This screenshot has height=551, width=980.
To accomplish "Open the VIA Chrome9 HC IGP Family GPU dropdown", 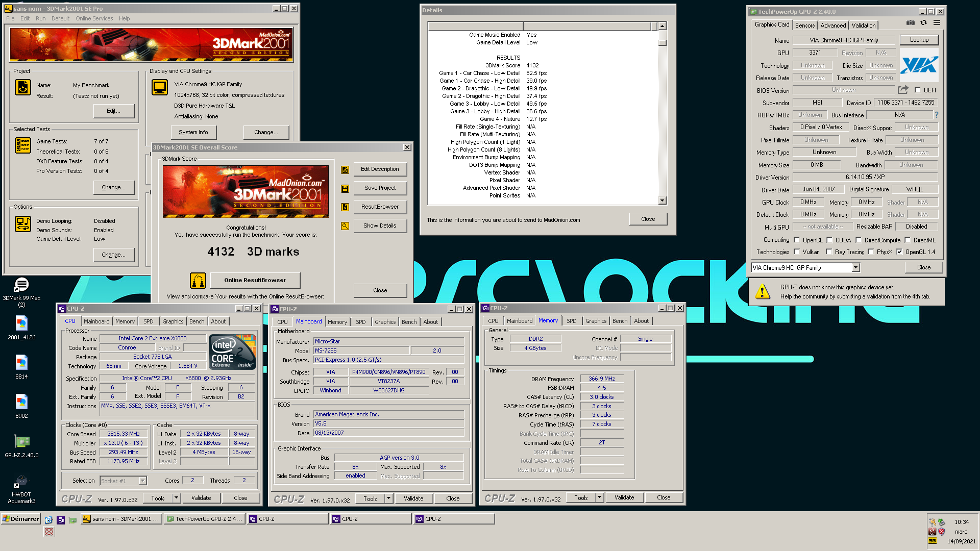I will click(x=855, y=268).
